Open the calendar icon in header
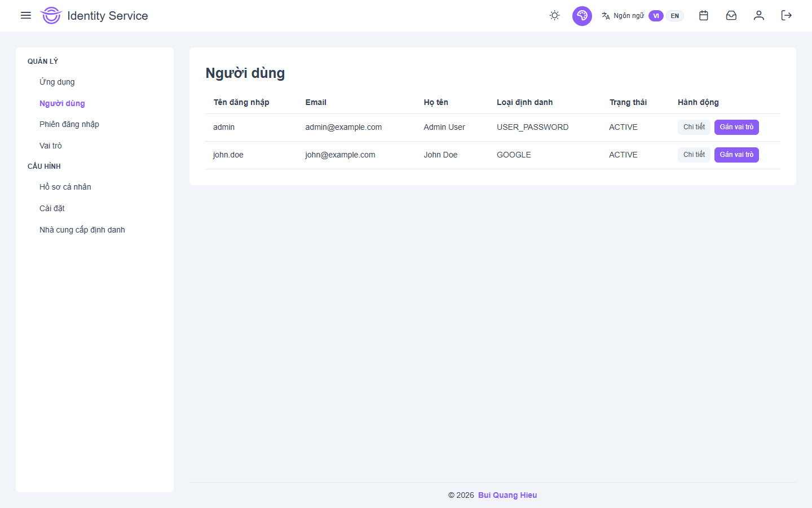Image resolution: width=812 pixels, height=508 pixels. click(704, 16)
